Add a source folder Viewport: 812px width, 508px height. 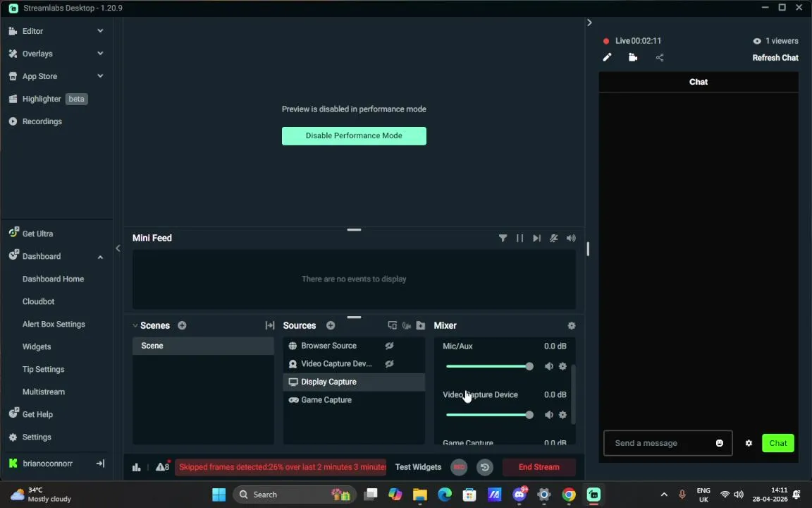pos(421,325)
